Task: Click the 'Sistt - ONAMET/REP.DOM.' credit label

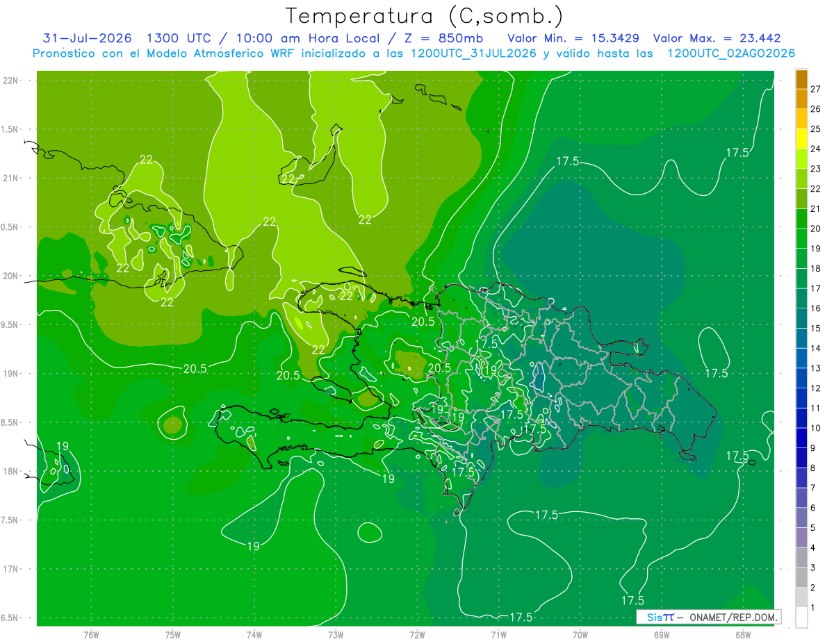Action: pos(709,617)
